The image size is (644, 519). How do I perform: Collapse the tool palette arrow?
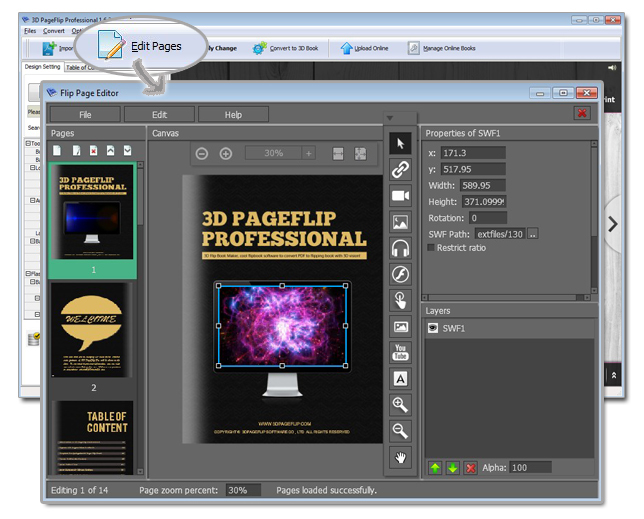(390, 118)
